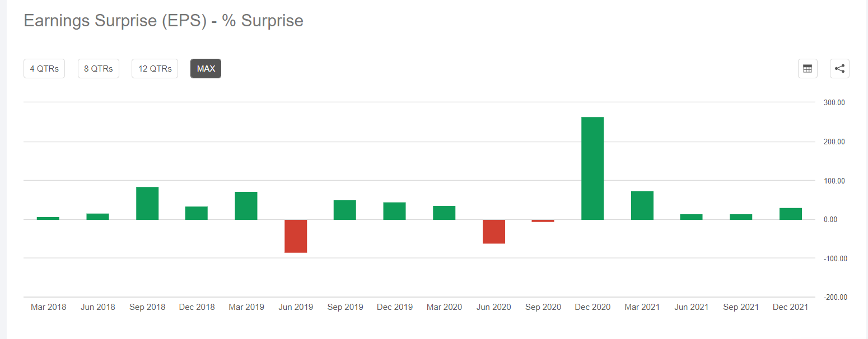
Task: Click the small red Sep 2020 bar
Action: pos(543,221)
